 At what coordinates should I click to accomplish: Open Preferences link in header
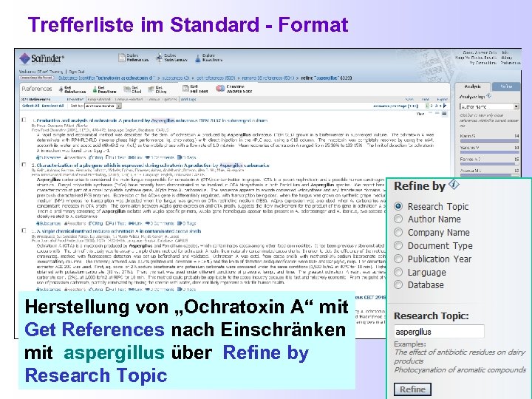pyautogui.click(x=510, y=63)
